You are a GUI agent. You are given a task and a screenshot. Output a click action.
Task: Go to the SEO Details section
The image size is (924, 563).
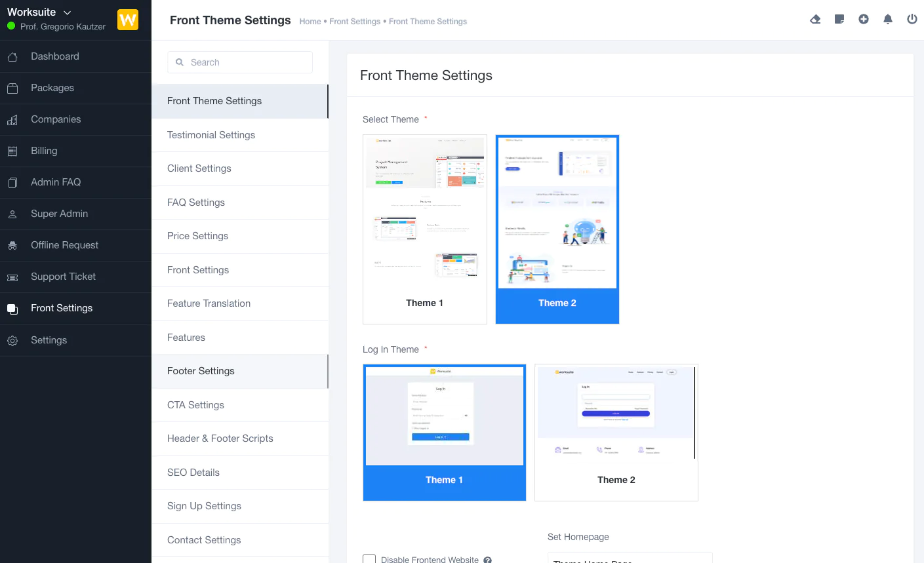193,473
